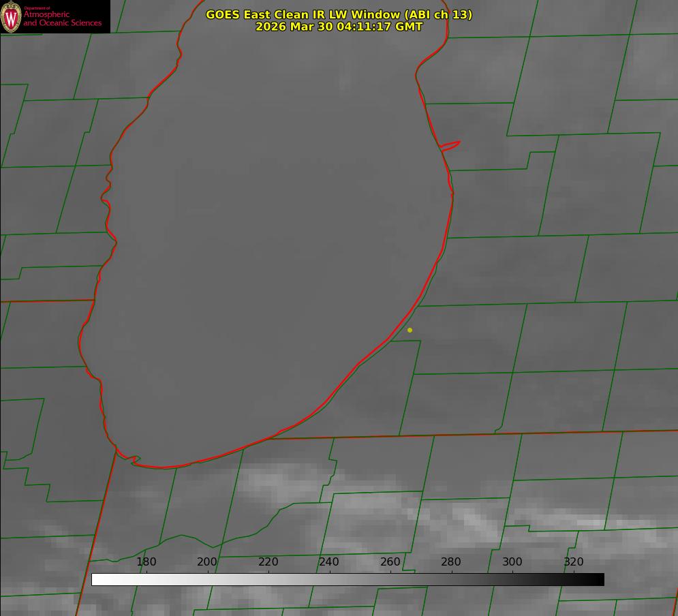
Task: Click the 240 colorbar tick label
Action: pyautogui.click(x=329, y=562)
